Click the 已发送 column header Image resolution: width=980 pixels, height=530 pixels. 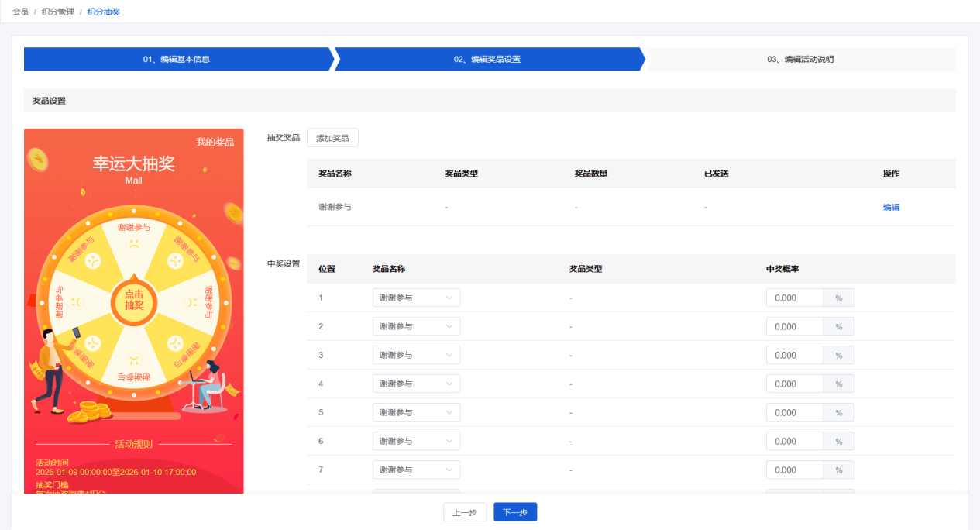click(716, 174)
